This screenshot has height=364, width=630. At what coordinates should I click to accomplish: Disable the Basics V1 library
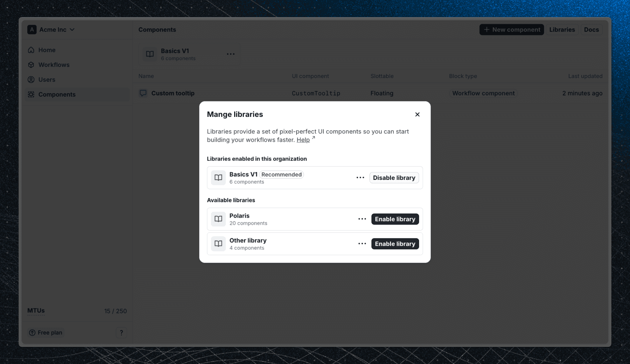394,178
